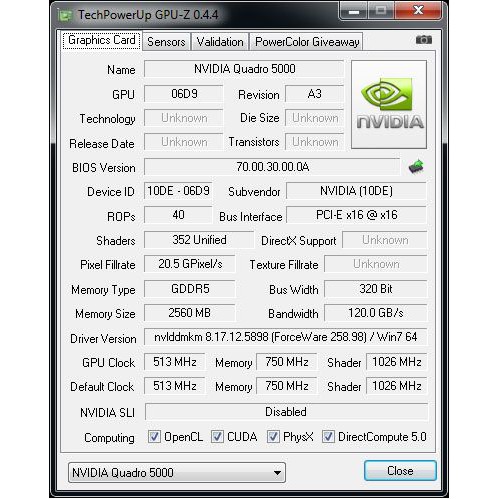Screen dimensions: 499x499
Task: Click the GPU field showing 06D9
Action: (x=184, y=94)
